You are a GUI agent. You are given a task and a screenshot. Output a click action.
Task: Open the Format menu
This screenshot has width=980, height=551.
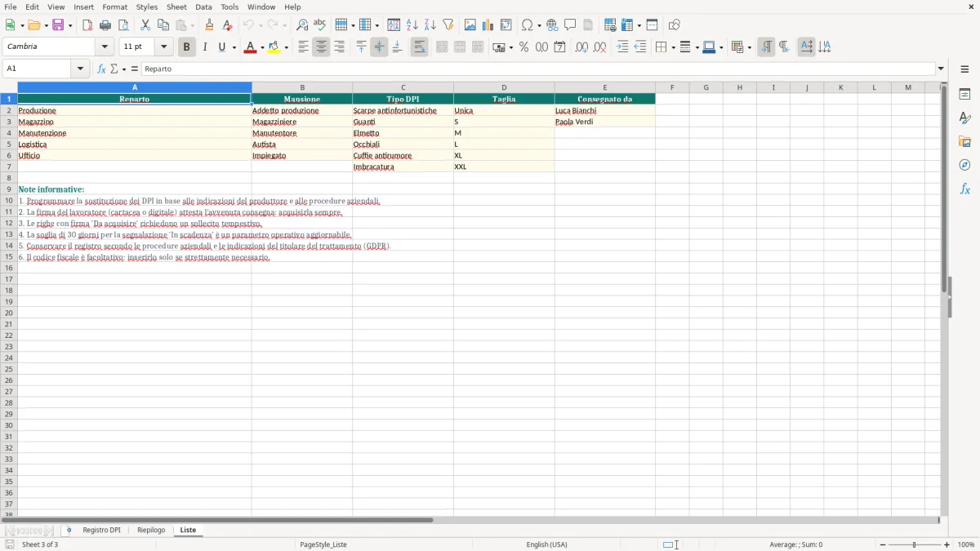[x=114, y=7]
